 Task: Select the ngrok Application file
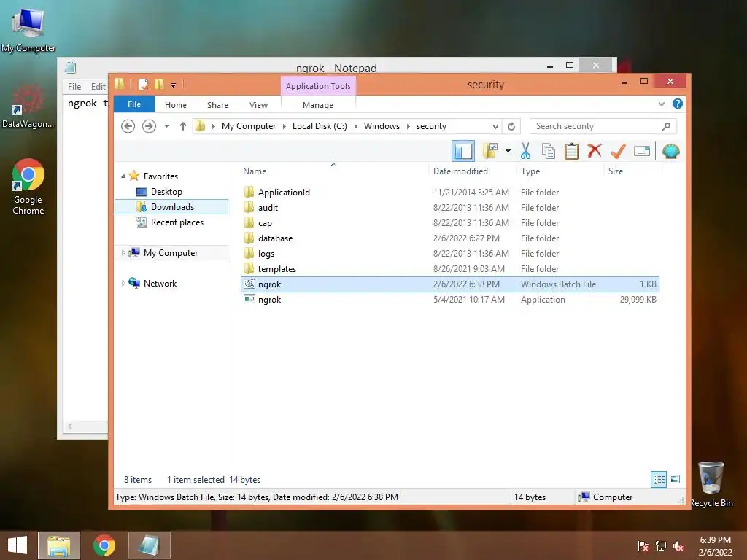449,300
